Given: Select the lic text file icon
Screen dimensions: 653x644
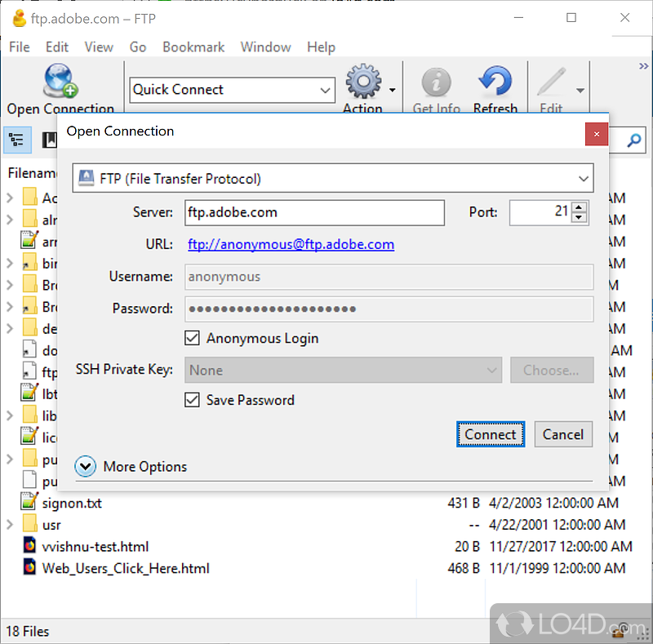Looking at the screenshot, I should (x=29, y=436).
